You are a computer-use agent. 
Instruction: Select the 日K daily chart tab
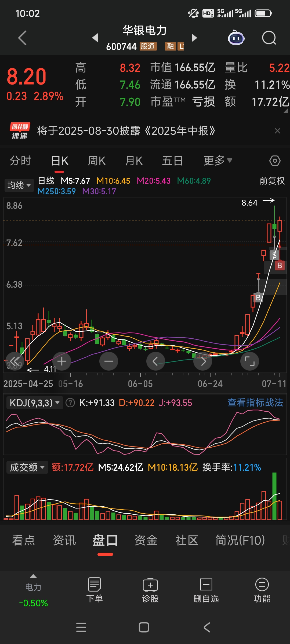[x=60, y=161]
